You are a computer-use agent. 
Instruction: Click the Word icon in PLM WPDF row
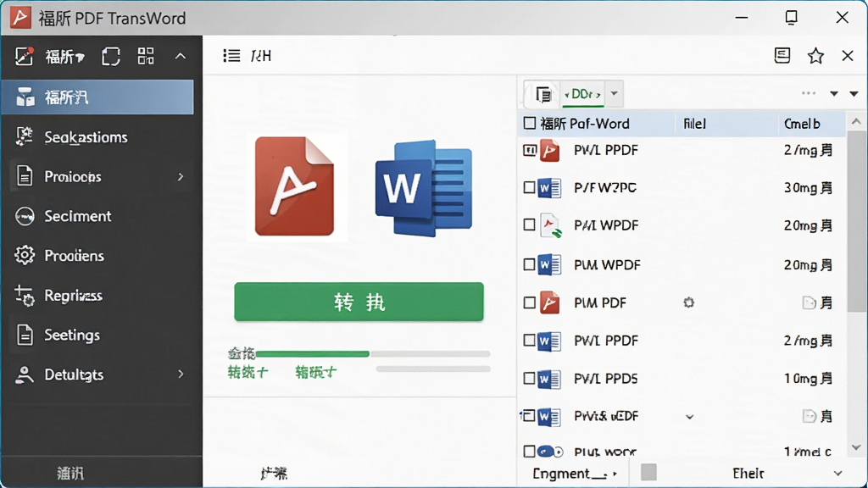tap(549, 265)
